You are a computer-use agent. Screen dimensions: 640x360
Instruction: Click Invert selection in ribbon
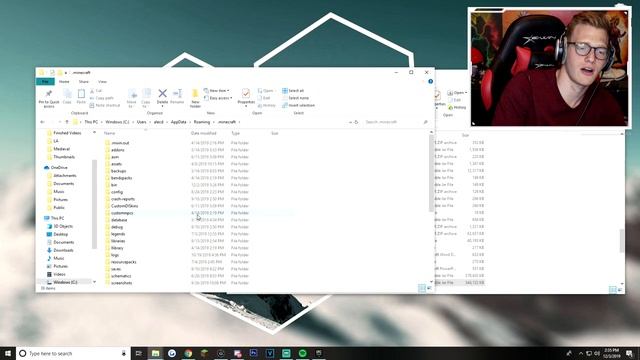coord(298,105)
